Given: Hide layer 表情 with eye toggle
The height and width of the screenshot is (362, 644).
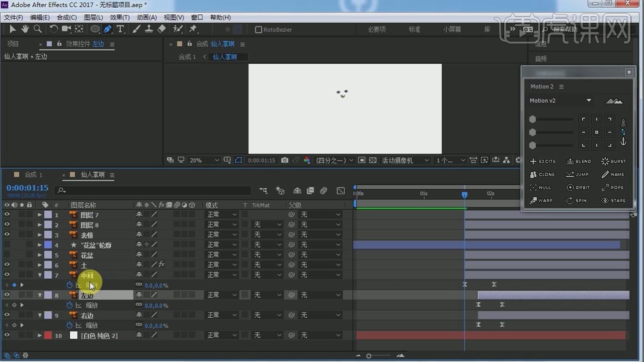Looking at the screenshot, I should [7, 235].
